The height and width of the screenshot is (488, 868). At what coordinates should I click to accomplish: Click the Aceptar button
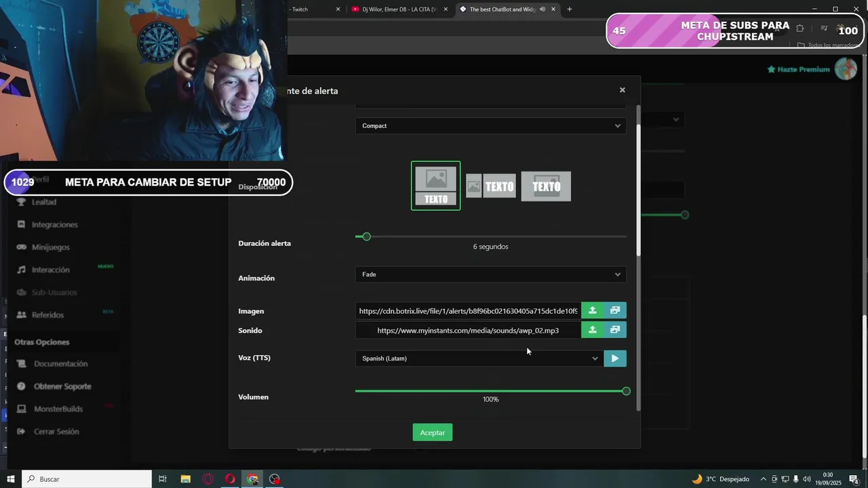pos(433,432)
